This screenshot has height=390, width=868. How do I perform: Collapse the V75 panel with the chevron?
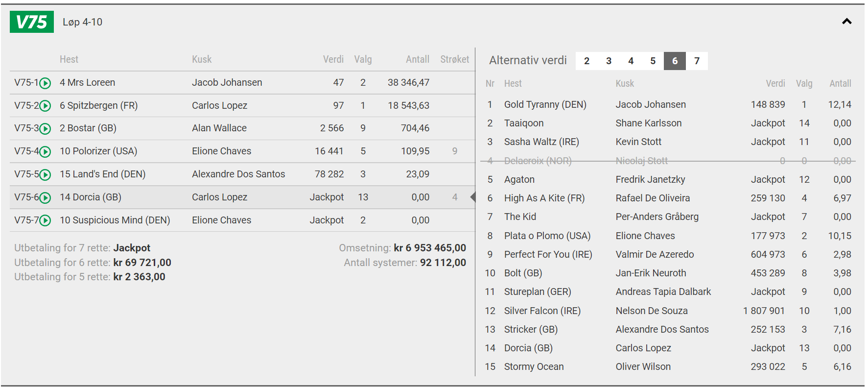tap(846, 21)
